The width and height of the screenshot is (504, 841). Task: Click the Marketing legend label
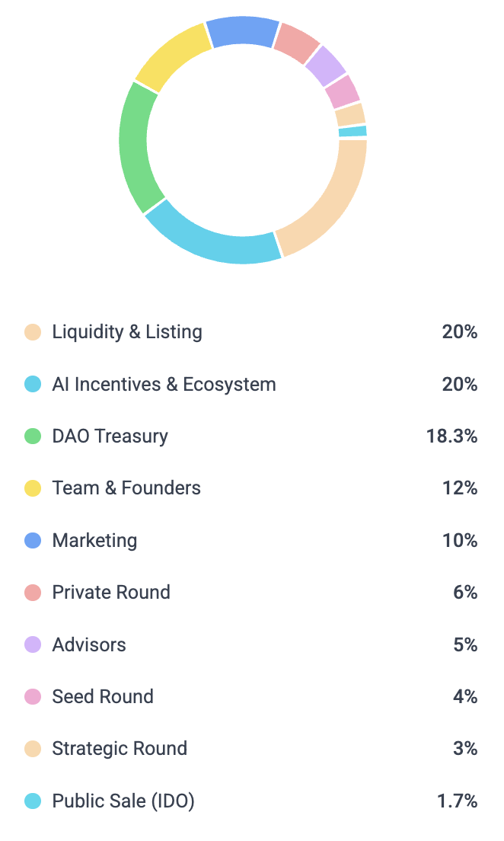click(x=94, y=541)
